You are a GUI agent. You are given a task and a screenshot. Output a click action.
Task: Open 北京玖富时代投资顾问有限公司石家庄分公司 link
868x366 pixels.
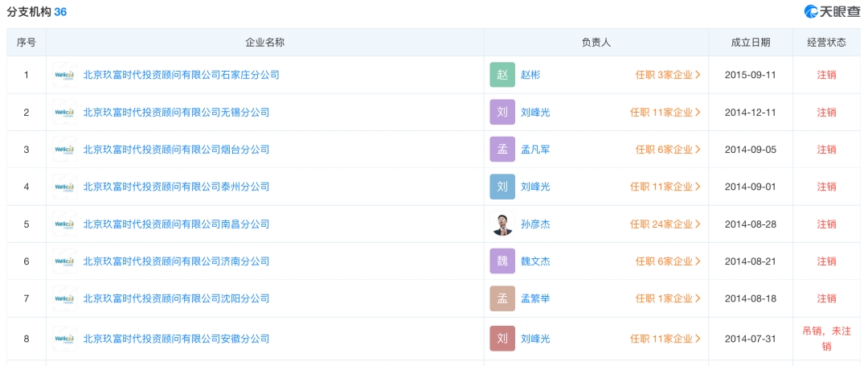(181, 75)
